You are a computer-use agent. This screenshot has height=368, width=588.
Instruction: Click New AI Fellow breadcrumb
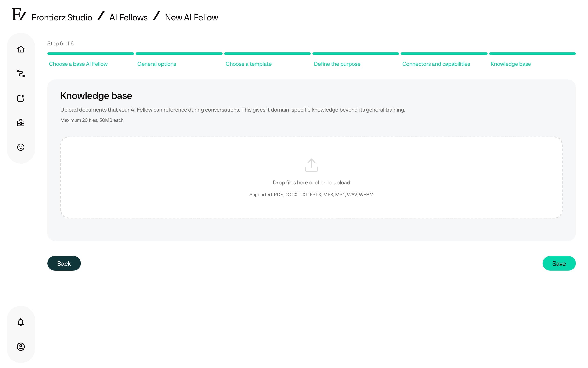click(x=192, y=18)
